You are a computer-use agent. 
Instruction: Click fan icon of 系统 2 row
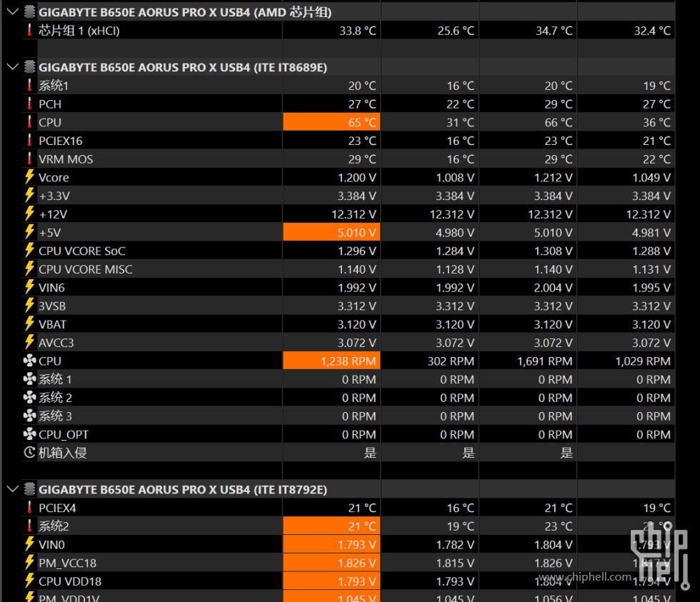click(x=29, y=397)
